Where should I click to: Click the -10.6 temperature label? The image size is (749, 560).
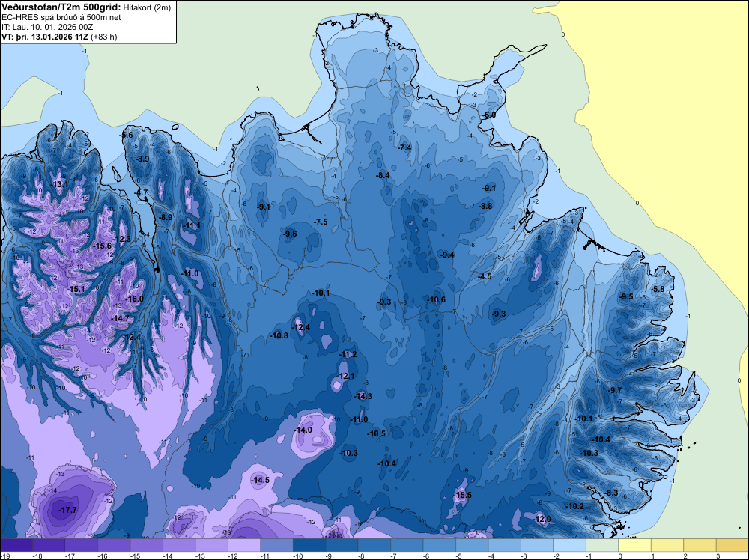click(436, 299)
